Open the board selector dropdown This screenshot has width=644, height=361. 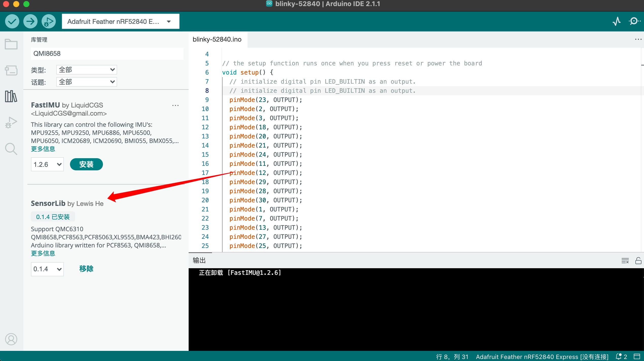pos(120,22)
